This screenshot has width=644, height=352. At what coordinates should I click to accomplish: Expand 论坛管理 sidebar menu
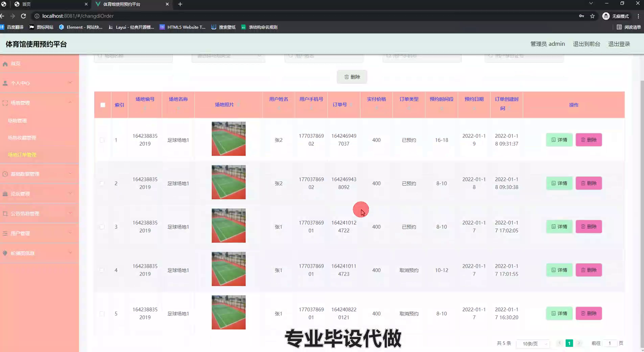(x=39, y=194)
